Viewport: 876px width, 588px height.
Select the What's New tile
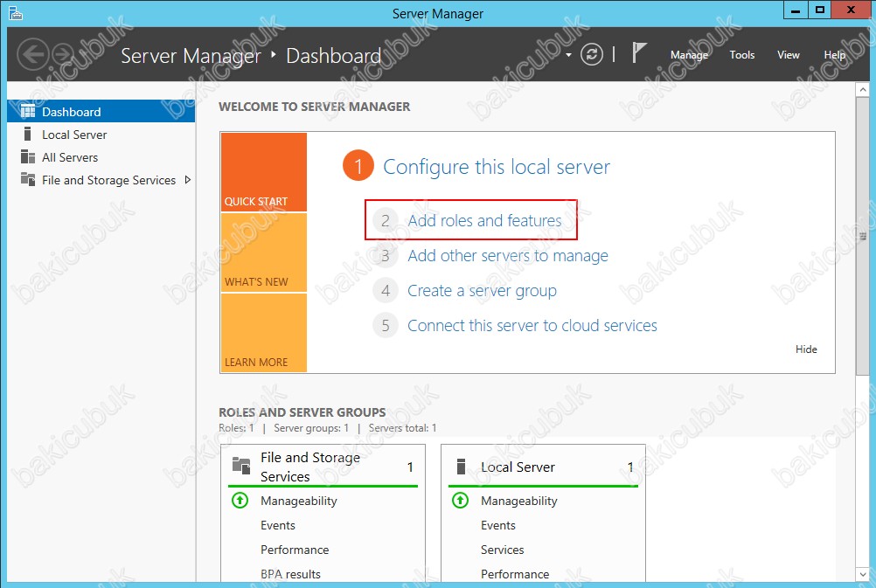pyautogui.click(x=264, y=252)
